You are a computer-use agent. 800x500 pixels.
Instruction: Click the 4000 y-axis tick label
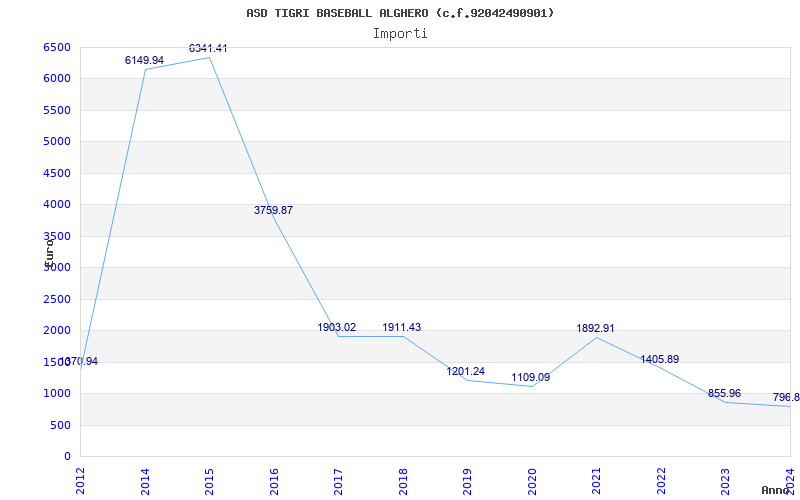(57, 205)
